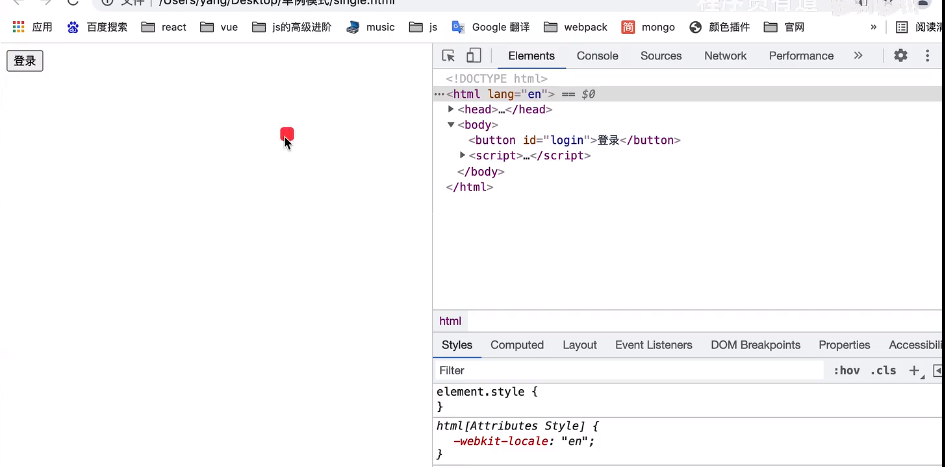Open the js bookmarks folder

click(x=423, y=27)
